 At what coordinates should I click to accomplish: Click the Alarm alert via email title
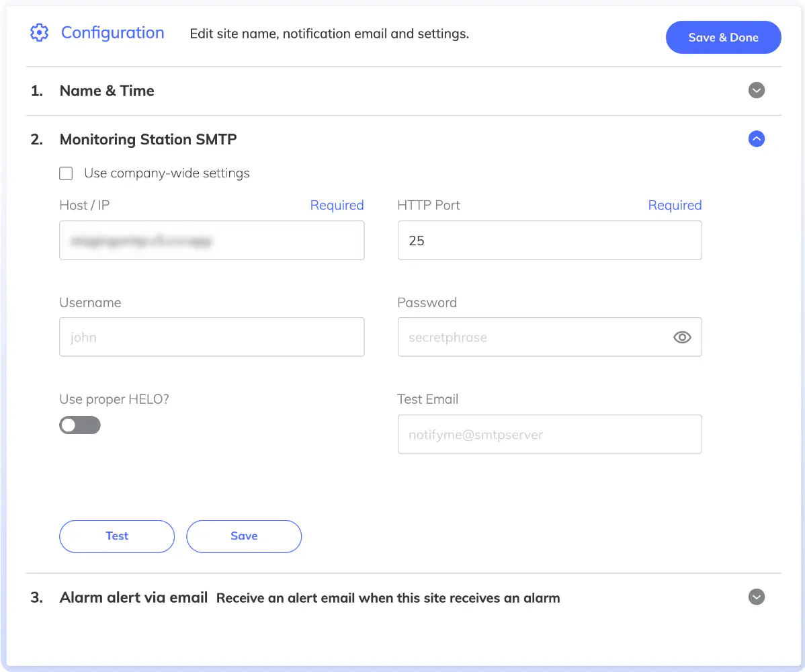tap(134, 597)
